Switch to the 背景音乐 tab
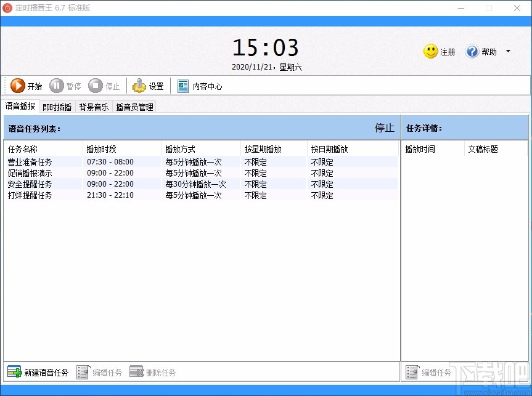532x396 pixels. coord(94,107)
